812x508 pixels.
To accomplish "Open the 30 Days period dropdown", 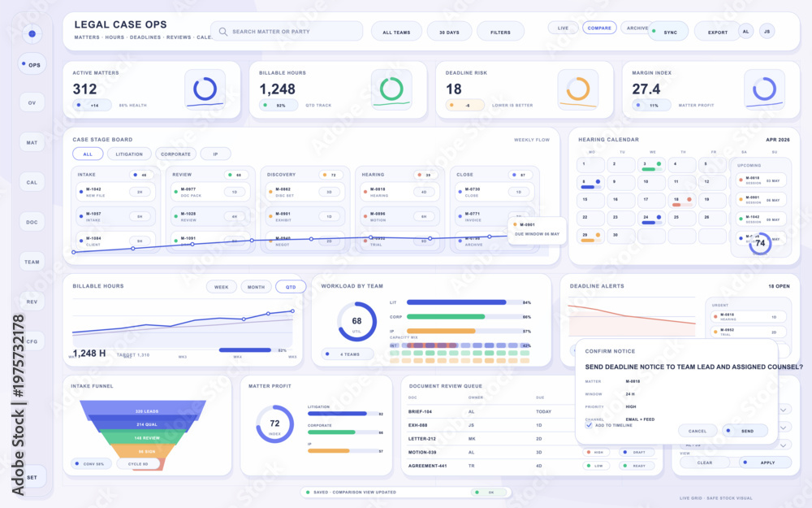I will [449, 32].
